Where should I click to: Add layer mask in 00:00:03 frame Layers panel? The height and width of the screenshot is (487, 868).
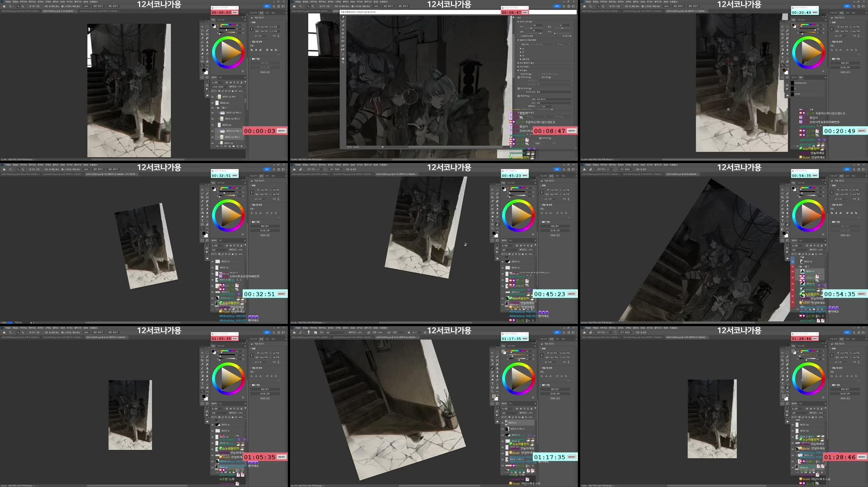coord(225,146)
